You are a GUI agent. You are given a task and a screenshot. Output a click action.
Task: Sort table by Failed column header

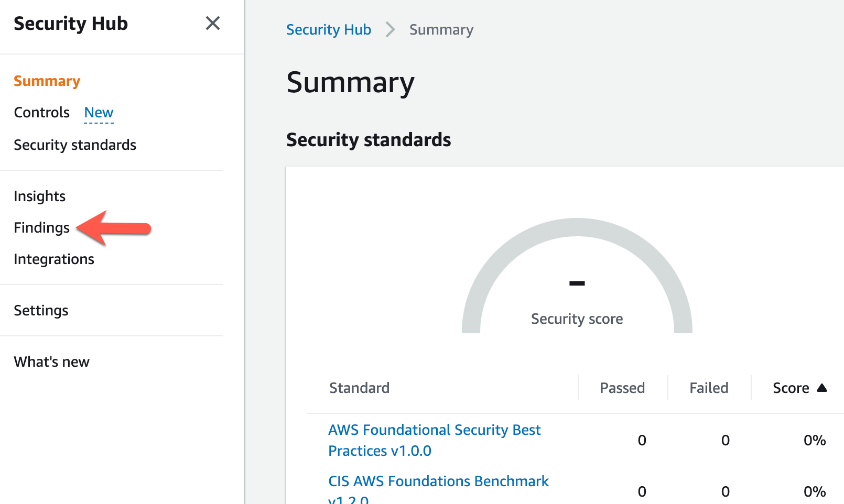tap(709, 388)
